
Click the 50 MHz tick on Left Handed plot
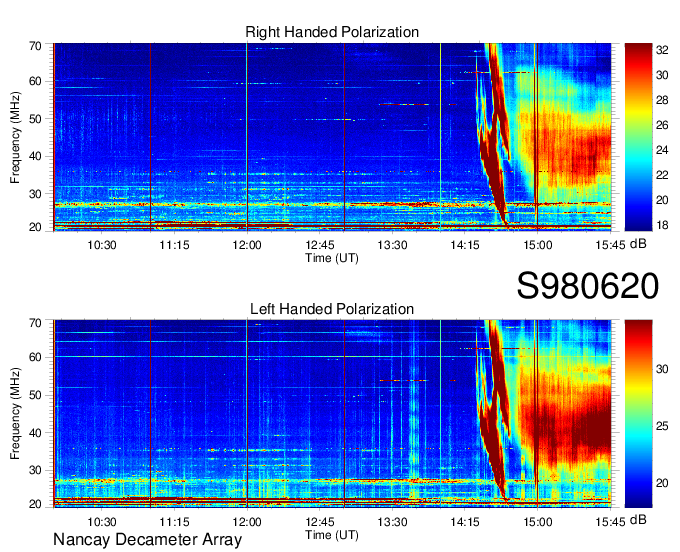click(35, 395)
